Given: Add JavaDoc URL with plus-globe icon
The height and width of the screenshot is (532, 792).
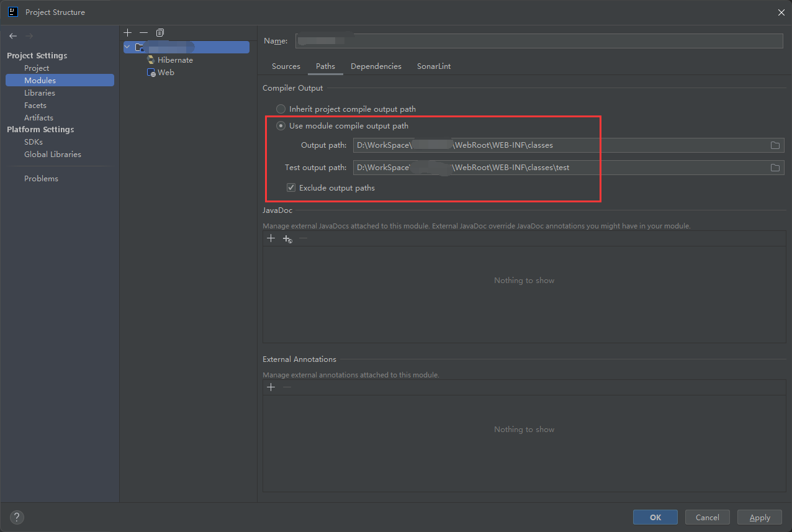Looking at the screenshot, I should click(287, 238).
